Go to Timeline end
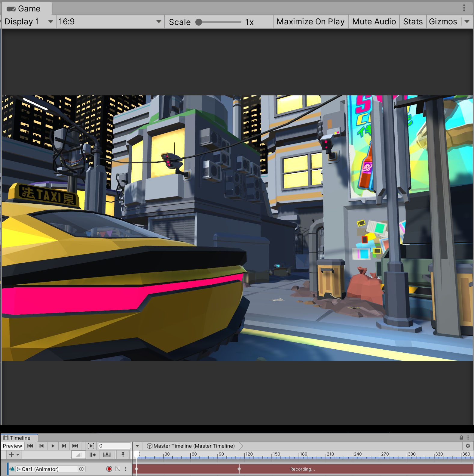This screenshot has height=476, width=474. [x=75, y=446]
